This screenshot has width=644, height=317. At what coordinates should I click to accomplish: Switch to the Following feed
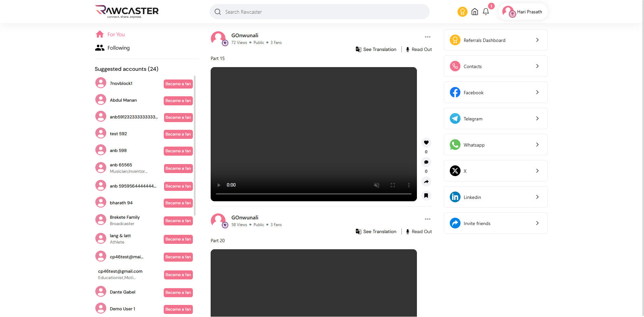tap(118, 48)
